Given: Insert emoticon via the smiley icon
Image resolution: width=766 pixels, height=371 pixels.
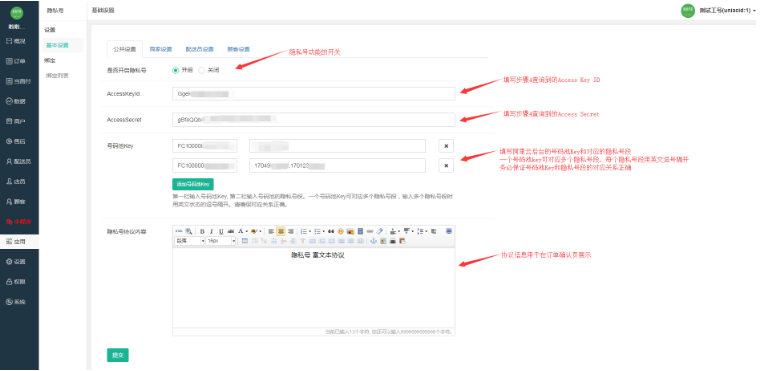Looking at the screenshot, I should [x=340, y=232].
